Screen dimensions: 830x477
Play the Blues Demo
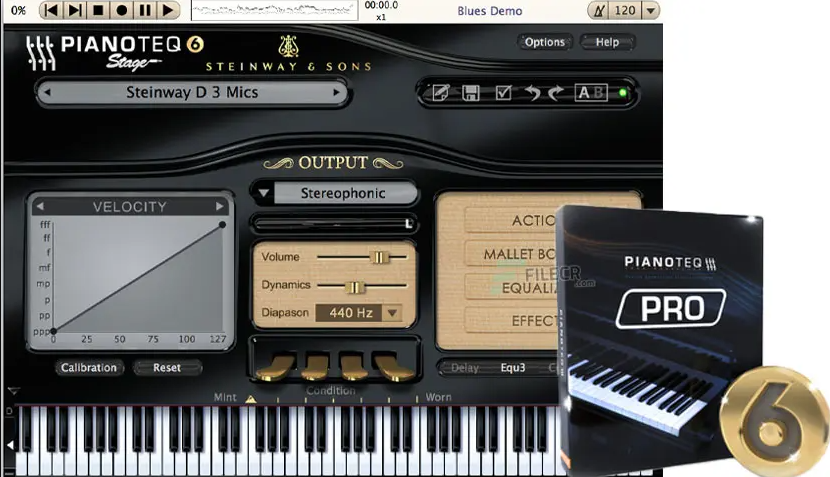168,10
